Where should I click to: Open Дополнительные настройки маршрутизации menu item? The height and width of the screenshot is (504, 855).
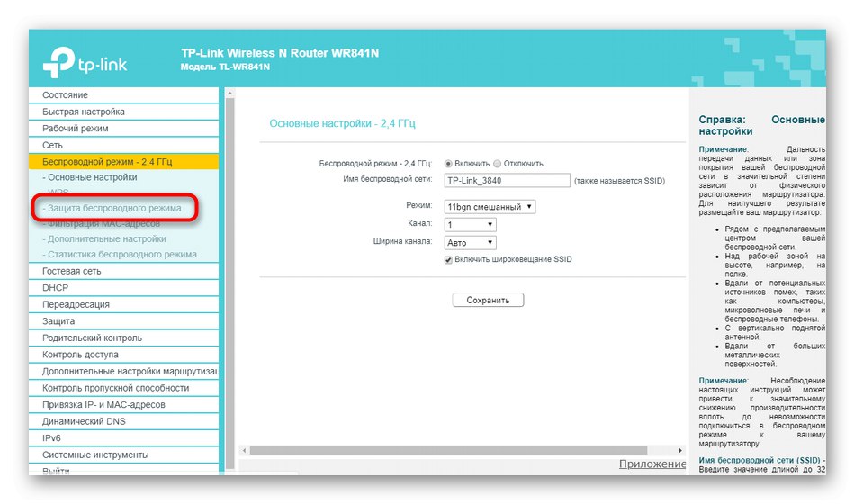coord(124,372)
